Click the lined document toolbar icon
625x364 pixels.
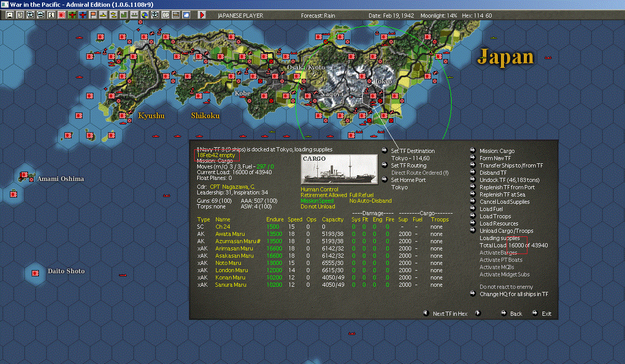[20, 15]
